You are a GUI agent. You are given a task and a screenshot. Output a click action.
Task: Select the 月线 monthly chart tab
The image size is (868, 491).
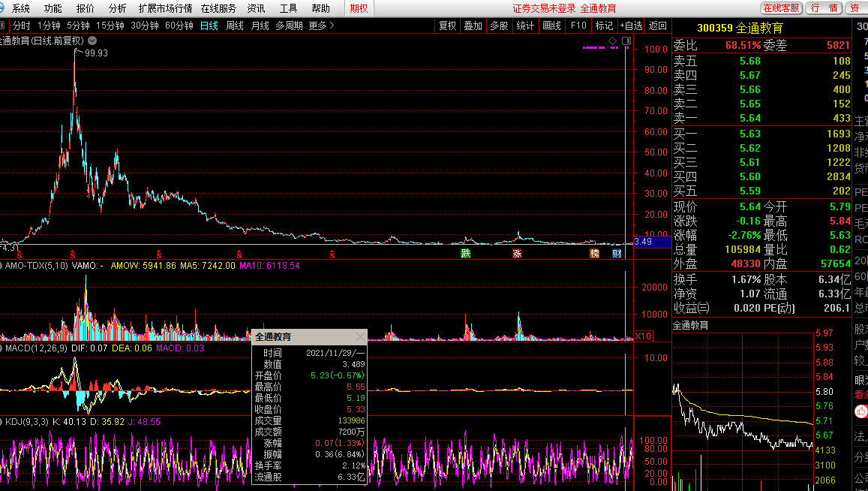pyautogui.click(x=260, y=26)
